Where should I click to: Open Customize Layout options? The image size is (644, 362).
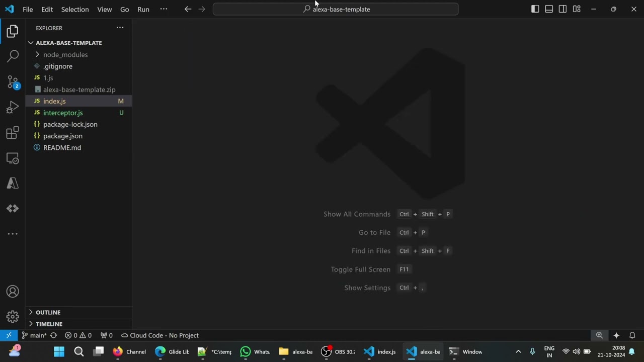click(577, 9)
